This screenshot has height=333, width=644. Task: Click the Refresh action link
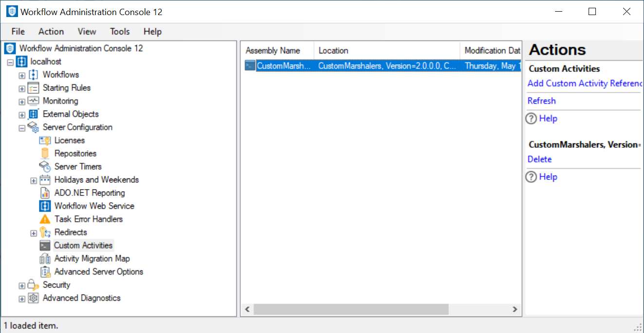[541, 101]
